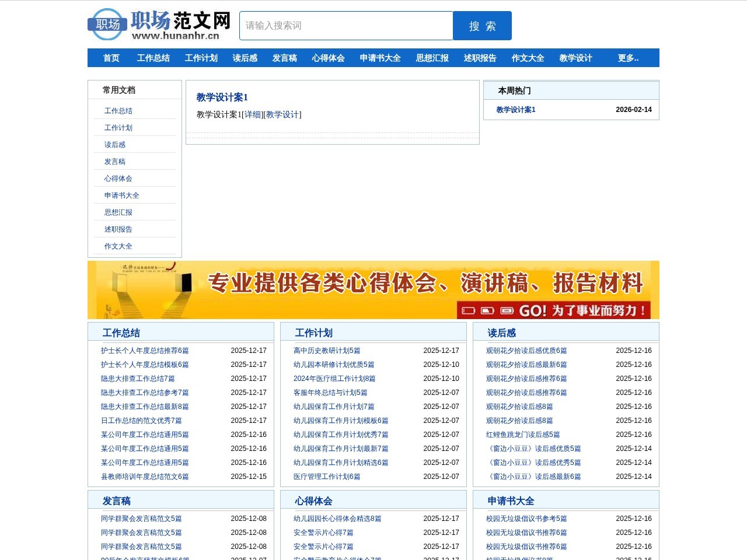Open the 发言稿 section heading
This screenshot has height=560, width=747.
tap(117, 501)
